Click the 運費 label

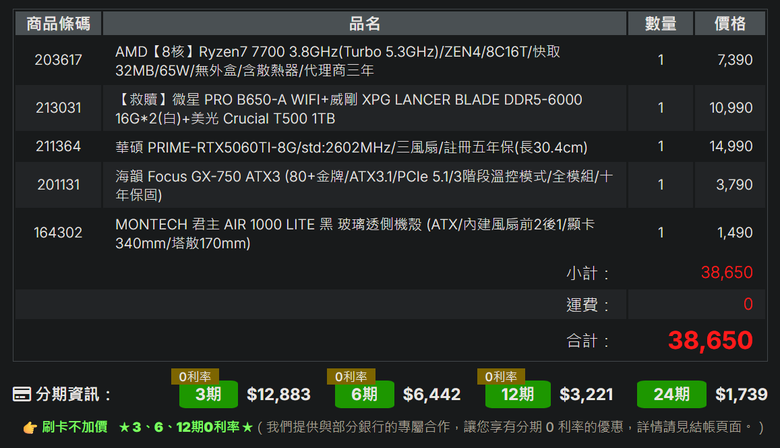(x=587, y=304)
